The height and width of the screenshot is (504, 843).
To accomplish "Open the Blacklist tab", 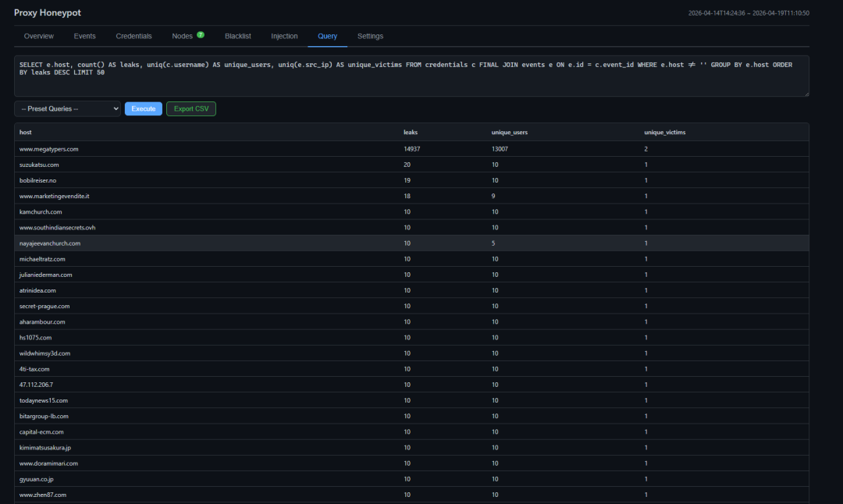I will point(237,36).
